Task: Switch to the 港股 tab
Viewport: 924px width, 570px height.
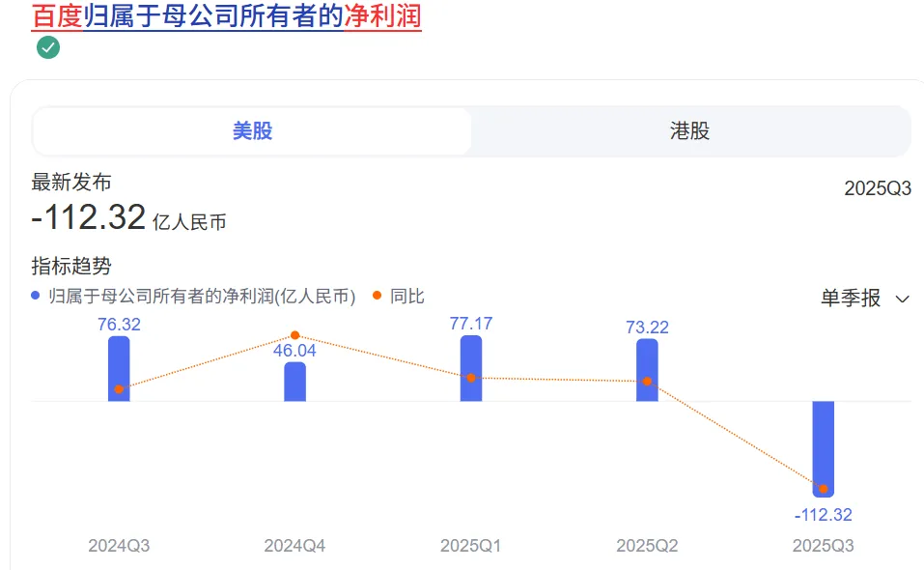Action: (690, 130)
